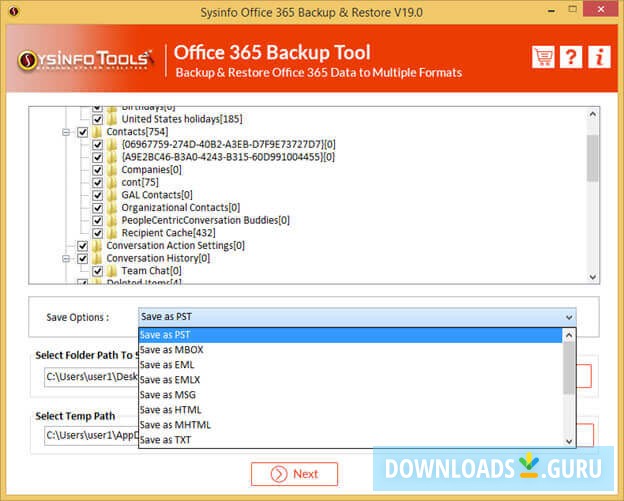This screenshot has width=624, height=501.
Task: Click the dropdown list scroll-down arrow
Action: [569, 441]
